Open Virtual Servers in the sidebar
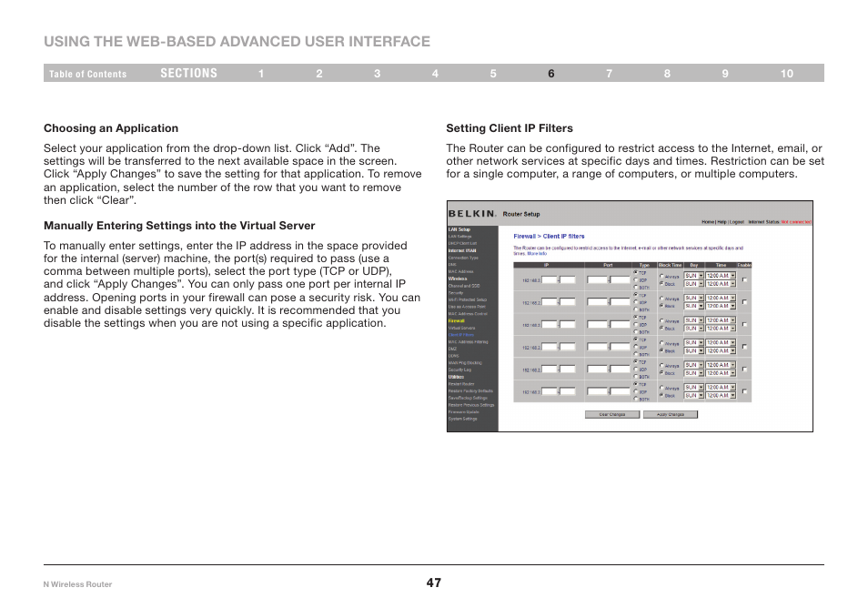This screenshot has height=608, width=868. pos(461,328)
